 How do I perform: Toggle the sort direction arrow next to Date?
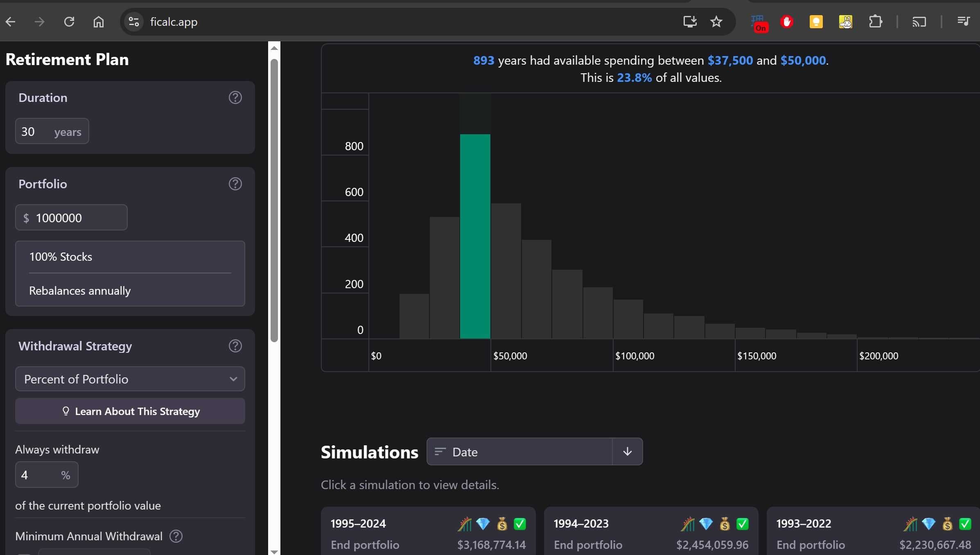click(628, 452)
